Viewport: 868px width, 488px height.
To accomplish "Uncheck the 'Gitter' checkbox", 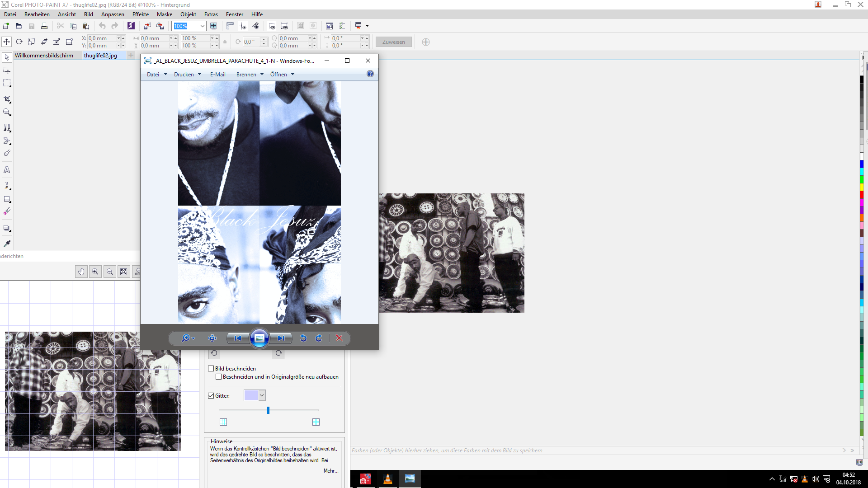I will 211,396.
